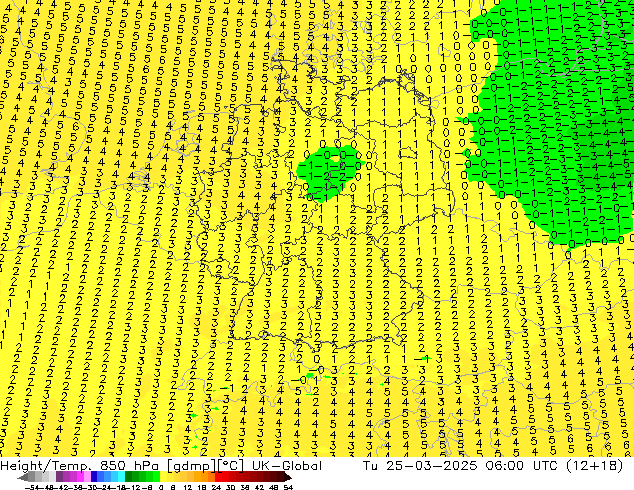Click the '(12+18)' forecast run label
This screenshot has width=634, height=490.
(595, 466)
